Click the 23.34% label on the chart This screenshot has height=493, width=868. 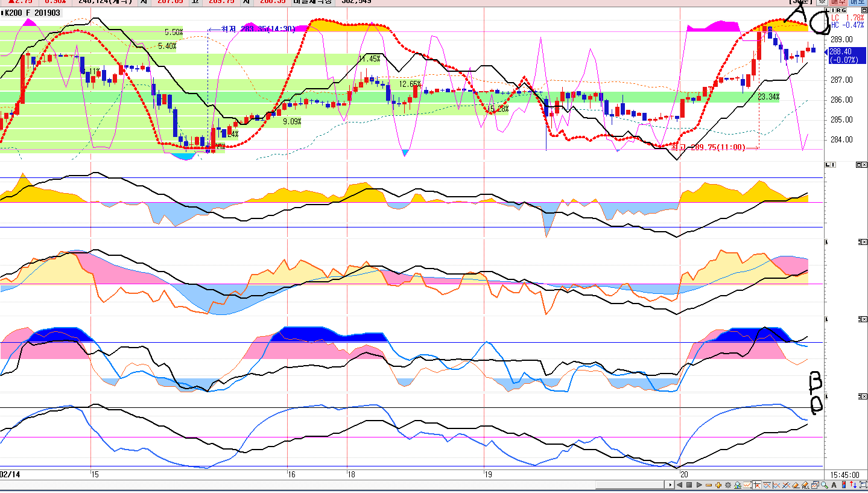click(768, 97)
